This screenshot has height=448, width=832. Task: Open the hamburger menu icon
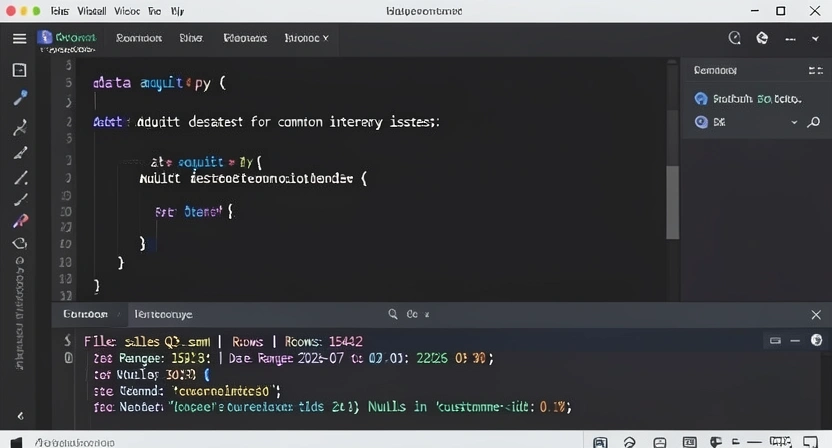[x=20, y=39]
